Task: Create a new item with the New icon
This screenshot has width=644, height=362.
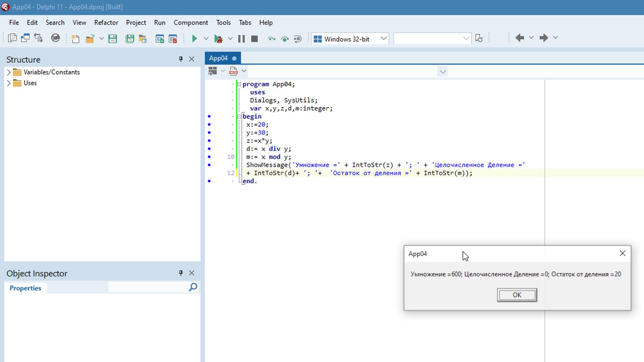Action: pyautogui.click(x=75, y=39)
